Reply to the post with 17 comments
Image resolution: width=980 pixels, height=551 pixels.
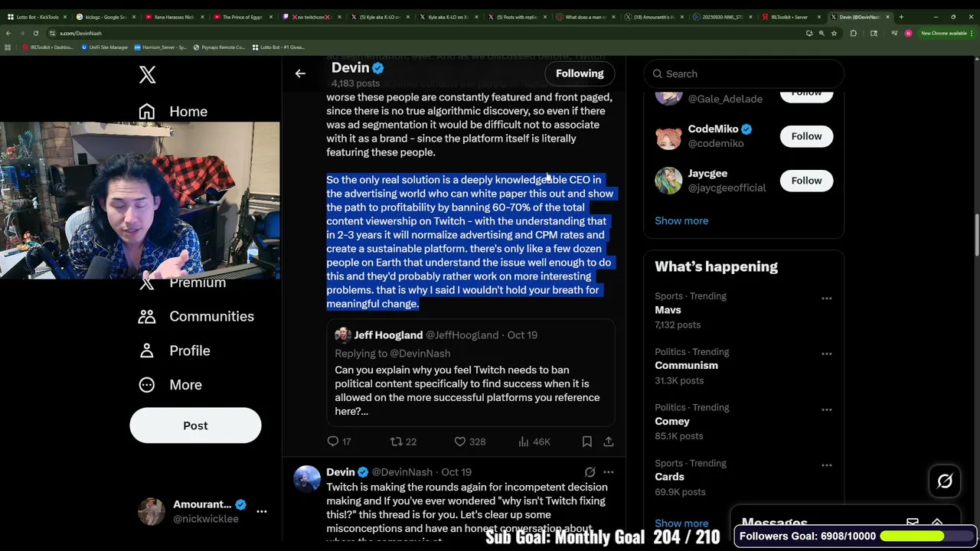click(338, 442)
